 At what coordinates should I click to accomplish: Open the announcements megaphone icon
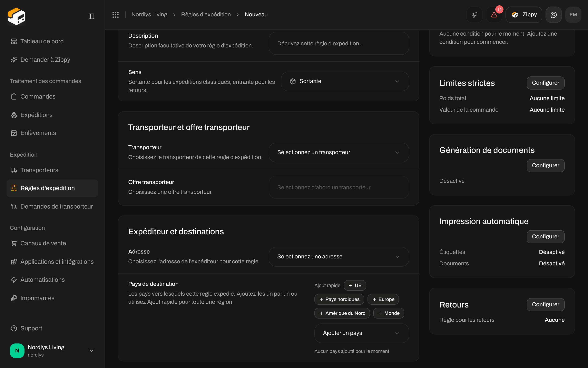click(x=474, y=15)
